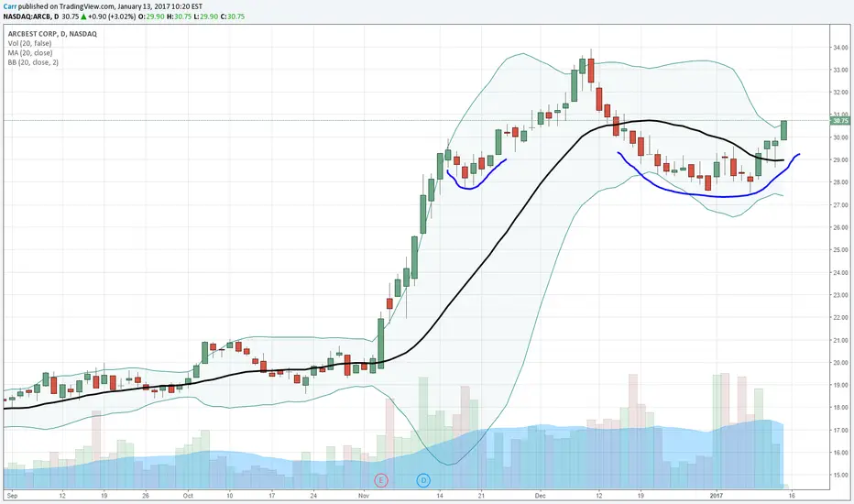The height and width of the screenshot is (504, 854).
Task: Click the NASDAQ:ARCB symbol text
Action: click(27, 16)
